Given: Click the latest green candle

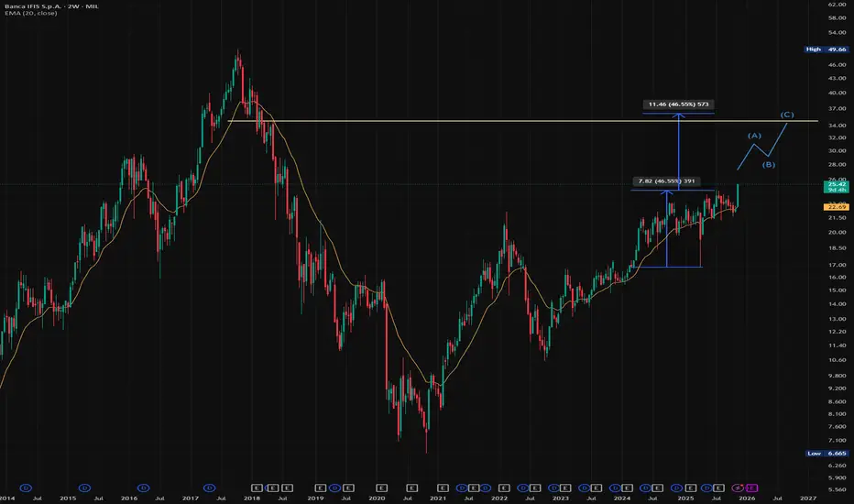Looking at the screenshot, I should [738, 195].
